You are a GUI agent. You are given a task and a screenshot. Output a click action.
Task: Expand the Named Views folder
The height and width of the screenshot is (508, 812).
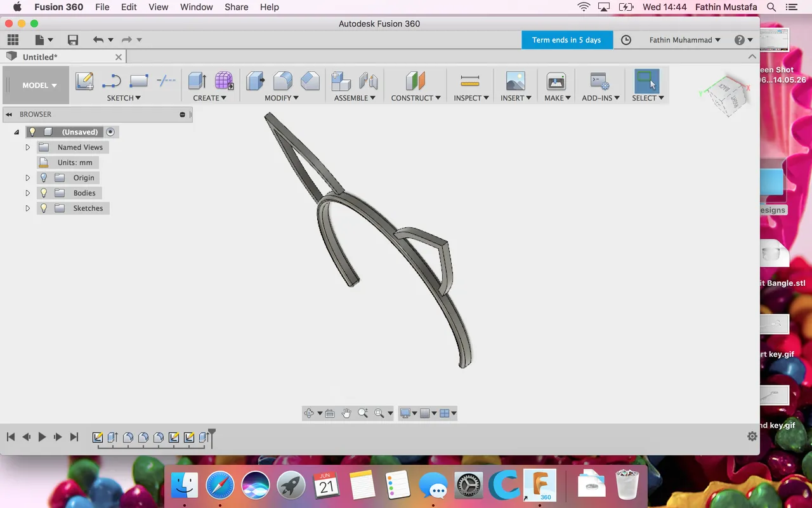27,147
